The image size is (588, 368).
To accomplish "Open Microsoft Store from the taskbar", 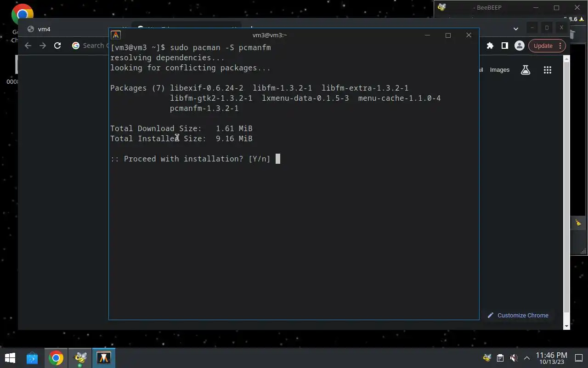I will pyautogui.click(x=32, y=358).
